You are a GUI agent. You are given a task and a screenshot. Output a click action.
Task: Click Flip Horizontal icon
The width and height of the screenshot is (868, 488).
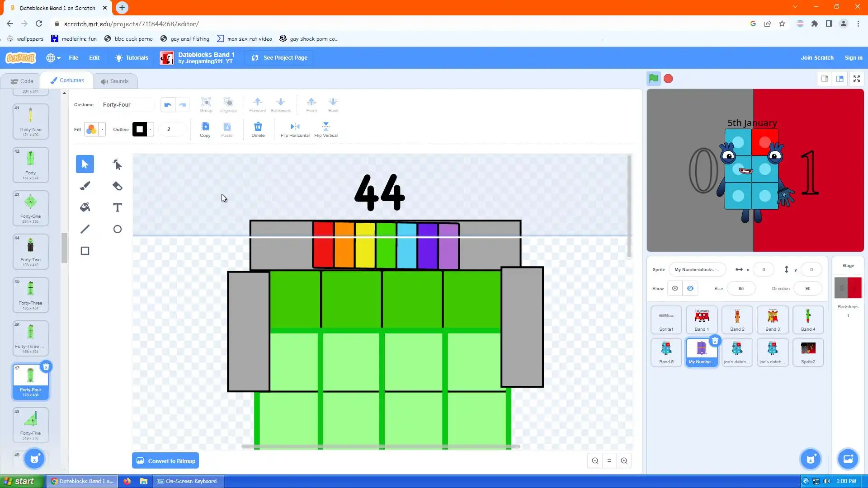pos(295,127)
